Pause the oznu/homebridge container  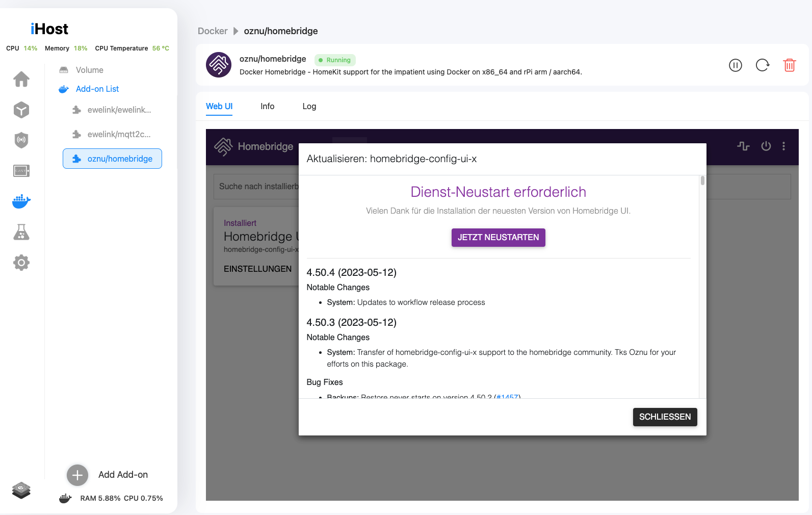(735, 65)
